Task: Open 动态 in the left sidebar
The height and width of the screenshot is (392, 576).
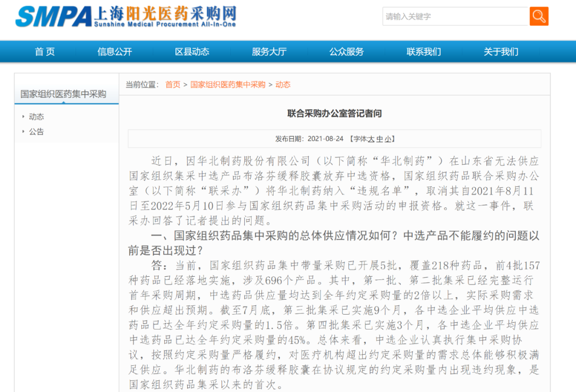Action: point(36,117)
